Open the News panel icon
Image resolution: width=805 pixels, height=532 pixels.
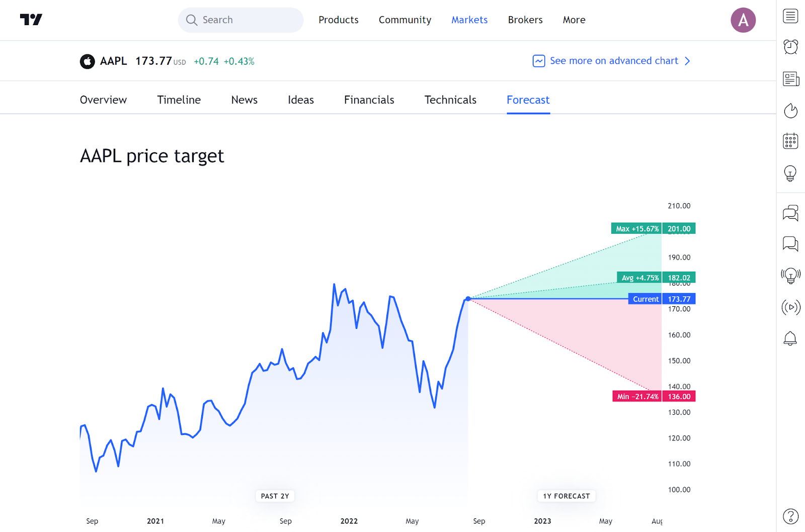(790, 79)
